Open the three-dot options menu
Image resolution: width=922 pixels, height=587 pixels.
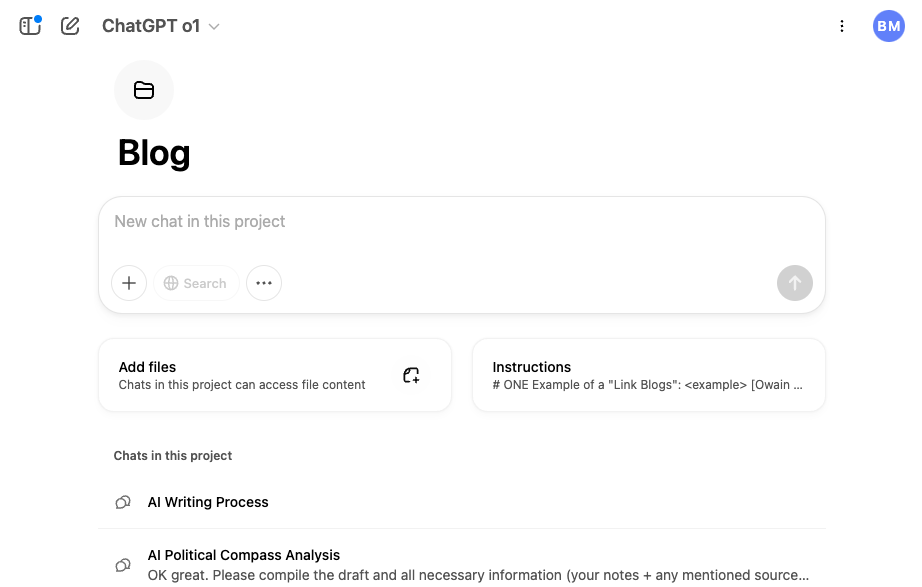tap(842, 26)
